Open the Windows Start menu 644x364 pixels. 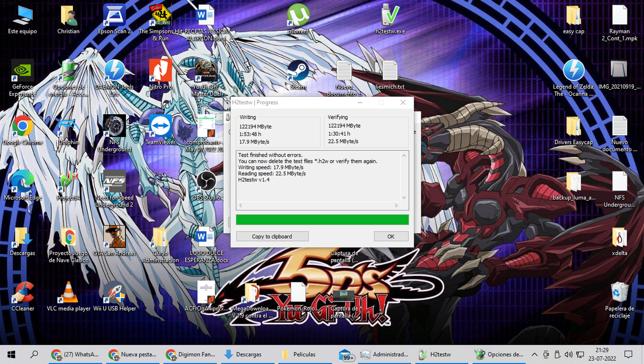[x=11, y=354]
